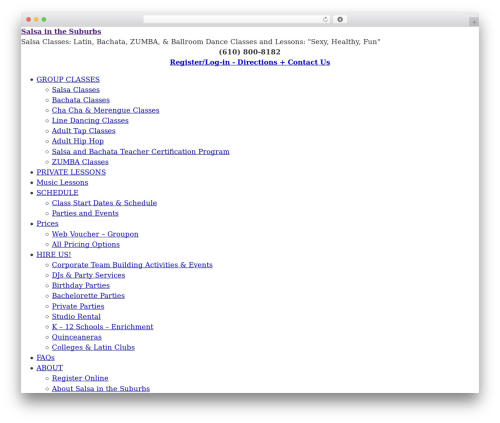Open Corporate Team Building Activities & Events

[132, 265]
